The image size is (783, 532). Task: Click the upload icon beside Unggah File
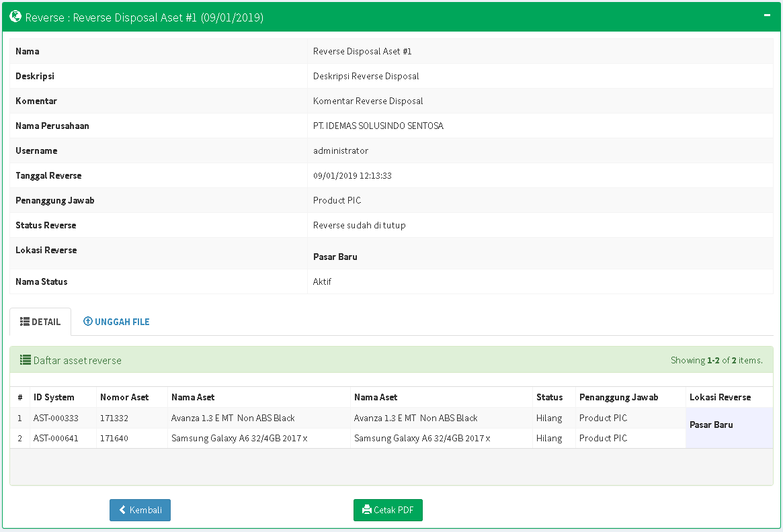[x=87, y=322]
